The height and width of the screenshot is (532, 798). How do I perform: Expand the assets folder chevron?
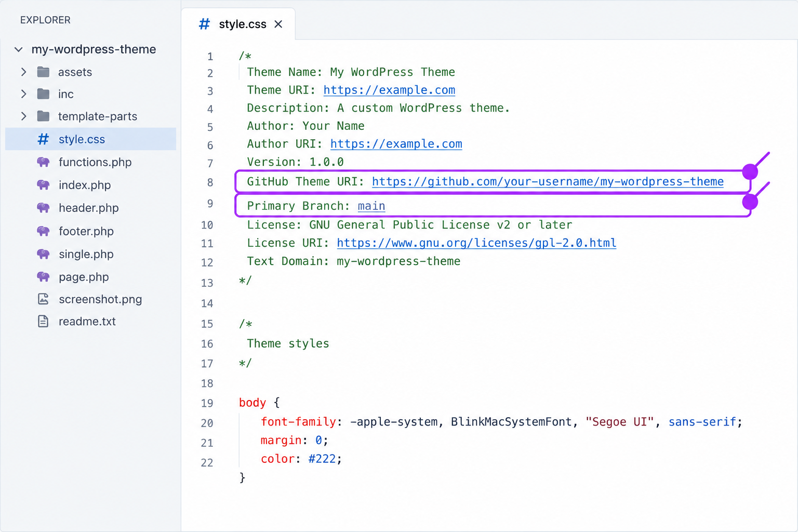[23, 72]
